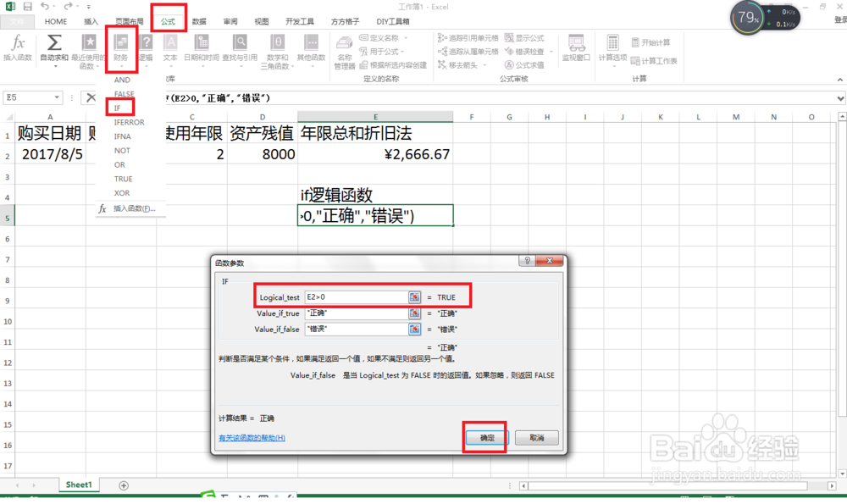
Task: Click the cancel X in formula bar
Action: click(x=91, y=97)
